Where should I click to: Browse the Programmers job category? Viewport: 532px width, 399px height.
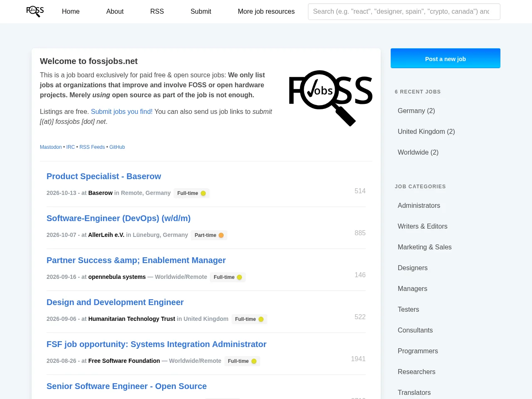tap(418, 351)
